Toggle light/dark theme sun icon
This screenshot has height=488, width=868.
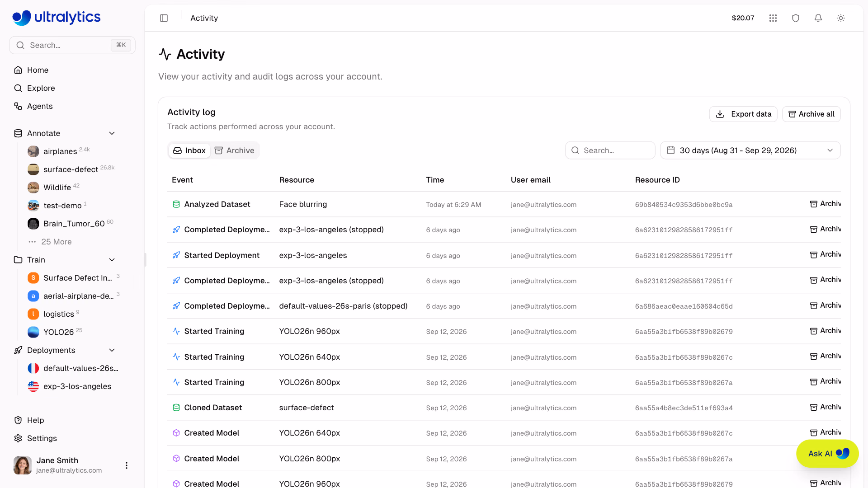[x=841, y=18]
